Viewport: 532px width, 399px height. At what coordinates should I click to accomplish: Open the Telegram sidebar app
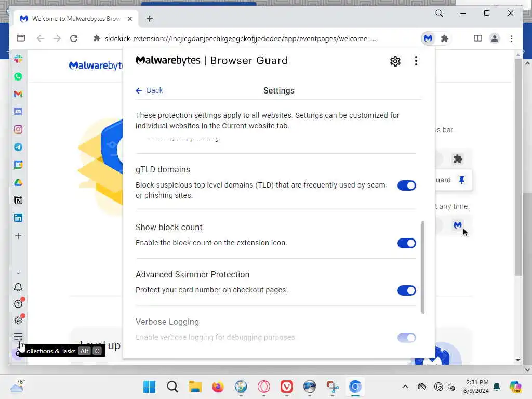(x=18, y=147)
